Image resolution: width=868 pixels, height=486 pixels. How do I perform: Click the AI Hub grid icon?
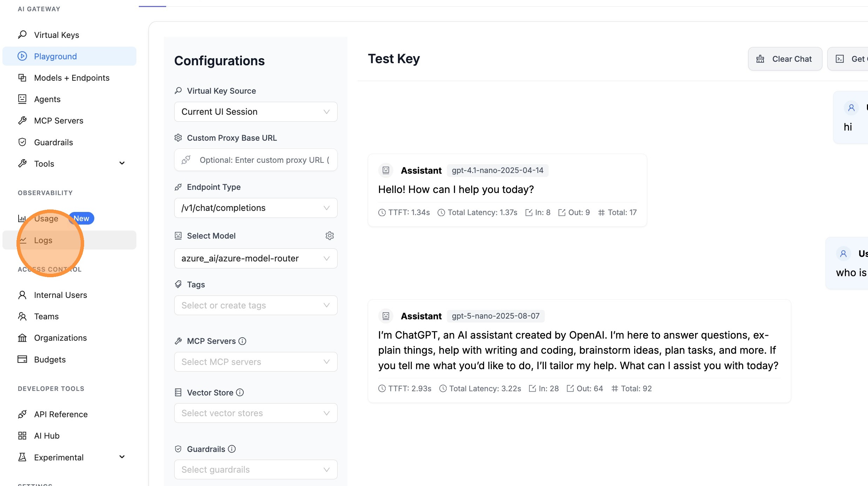[x=22, y=435]
